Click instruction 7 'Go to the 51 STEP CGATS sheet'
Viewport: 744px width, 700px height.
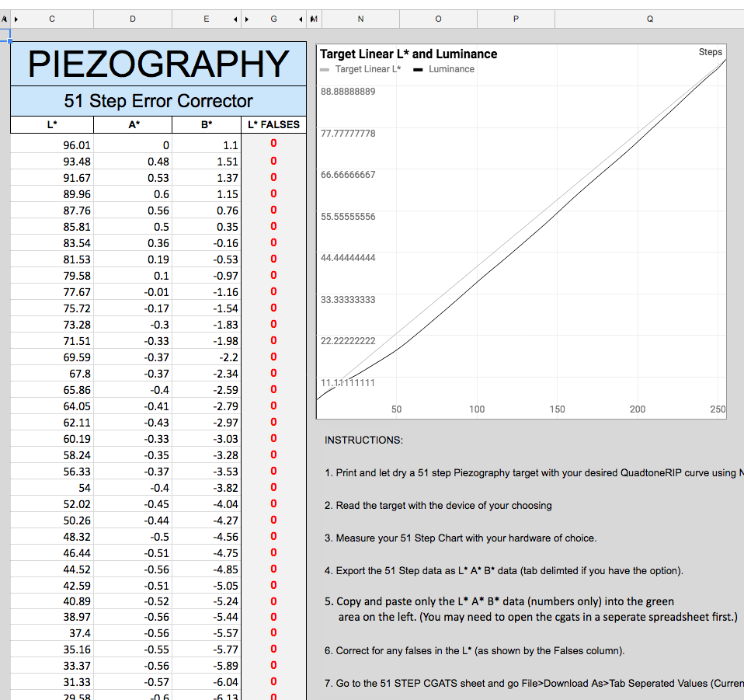(534, 684)
